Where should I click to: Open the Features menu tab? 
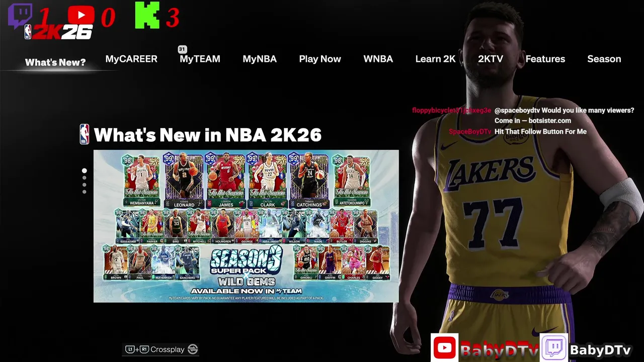545,59
